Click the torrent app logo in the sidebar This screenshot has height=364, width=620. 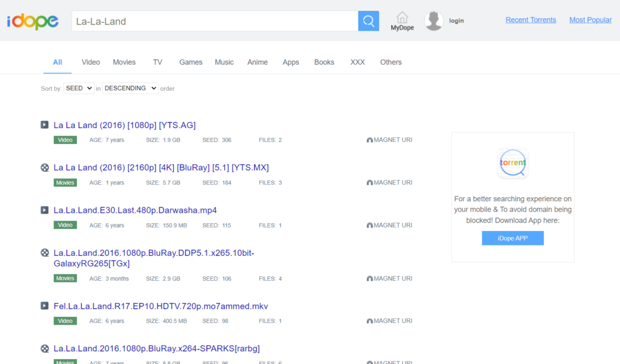[x=513, y=163]
